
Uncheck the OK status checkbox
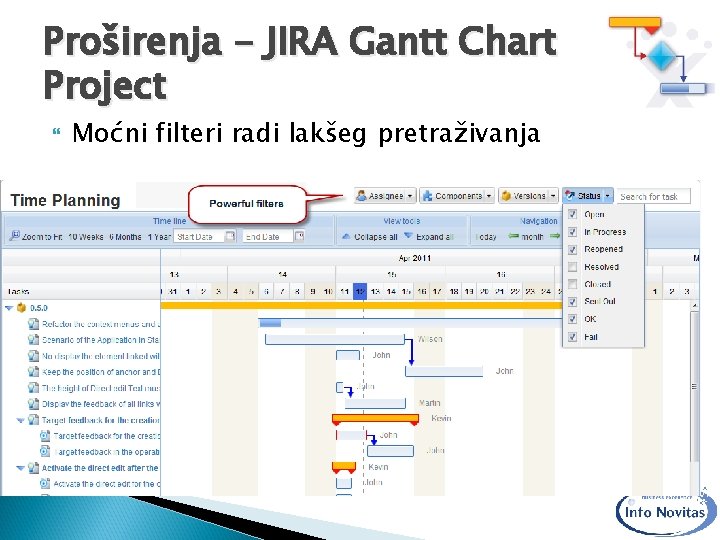(572, 319)
